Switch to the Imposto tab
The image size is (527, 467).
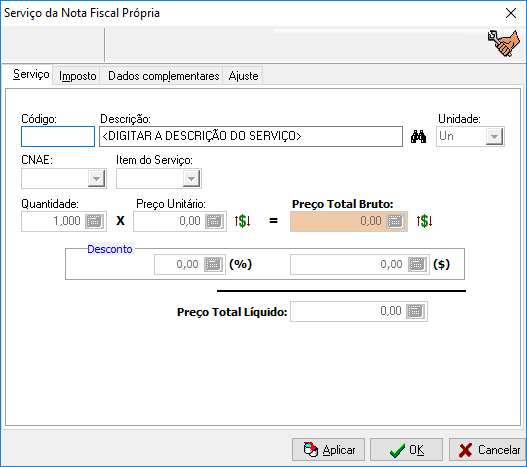[78, 76]
